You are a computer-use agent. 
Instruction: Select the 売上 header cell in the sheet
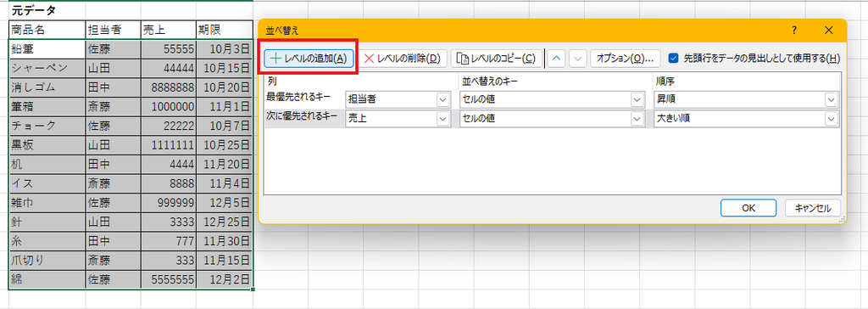(x=169, y=30)
